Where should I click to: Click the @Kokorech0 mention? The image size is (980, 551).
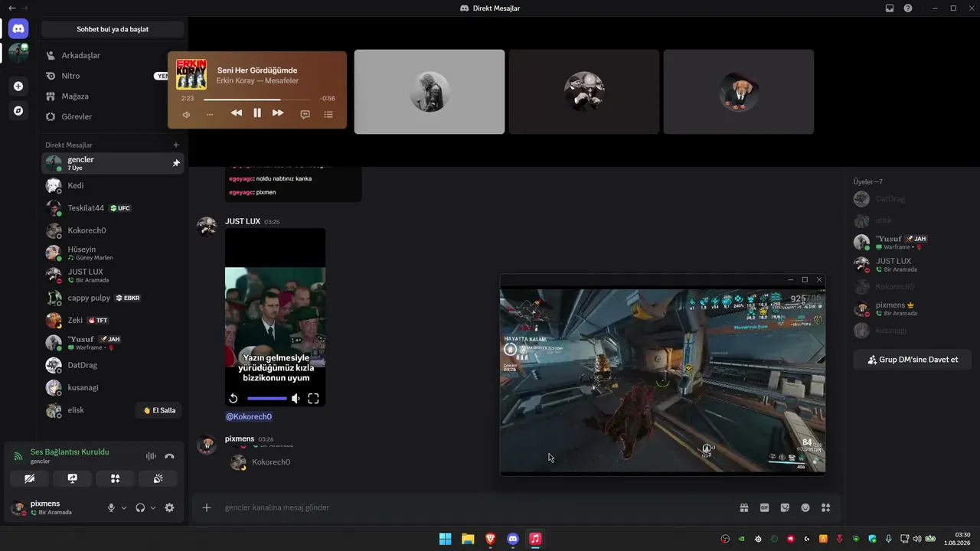tap(249, 416)
